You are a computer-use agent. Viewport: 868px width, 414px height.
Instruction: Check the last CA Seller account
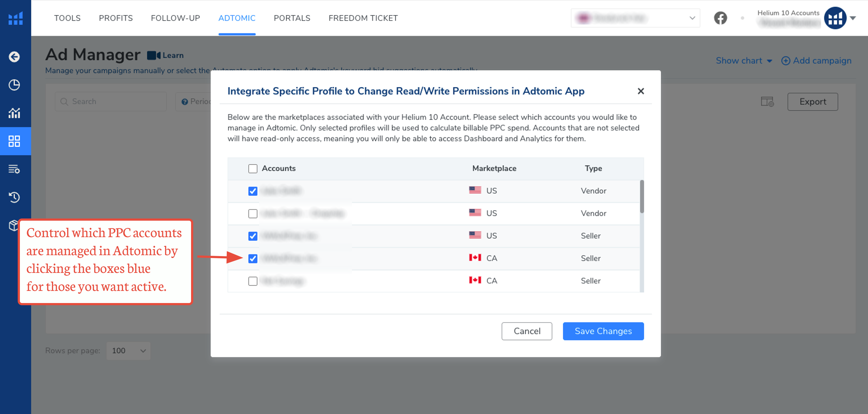point(253,281)
